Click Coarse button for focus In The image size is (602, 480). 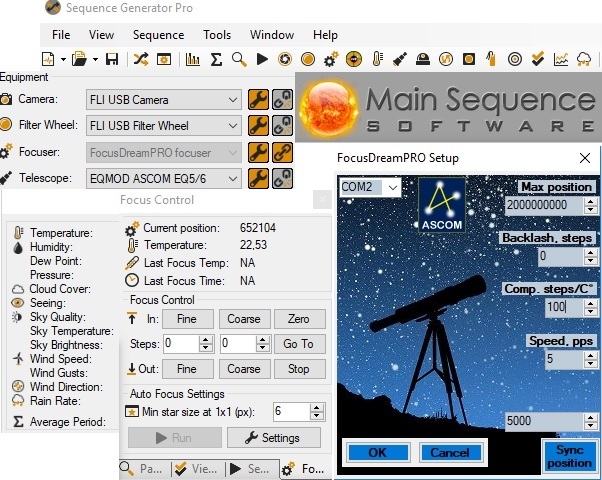(243, 319)
